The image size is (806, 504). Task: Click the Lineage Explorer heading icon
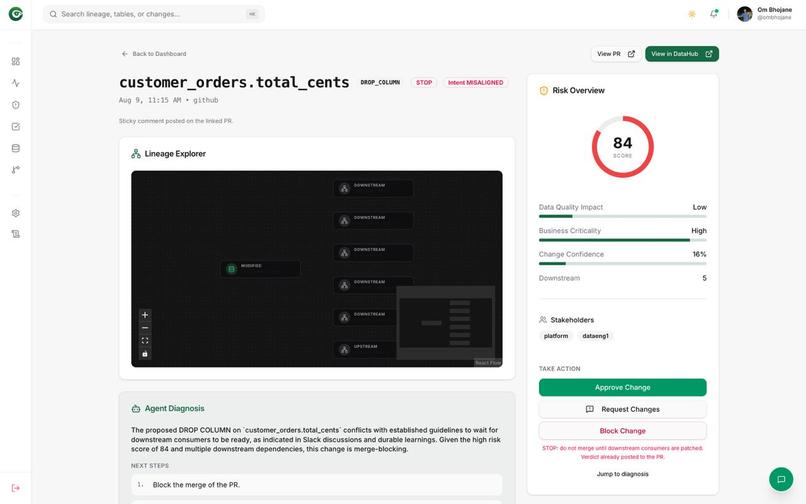click(x=136, y=153)
